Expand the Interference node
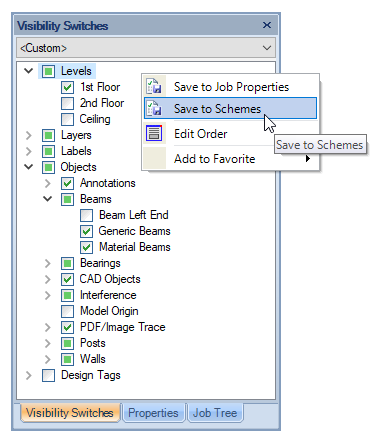Image resolution: width=380 pixels, height=445 pixels. pyautogui.click(x=48, y=295)
